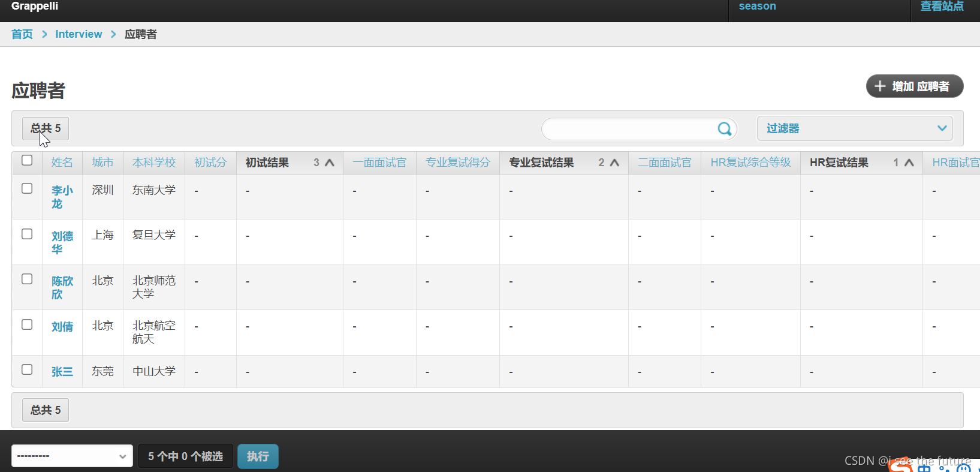Viewport: 980px width, 472px height.
Task: Click 初试结果 column header text
Action: pos(267,163)
